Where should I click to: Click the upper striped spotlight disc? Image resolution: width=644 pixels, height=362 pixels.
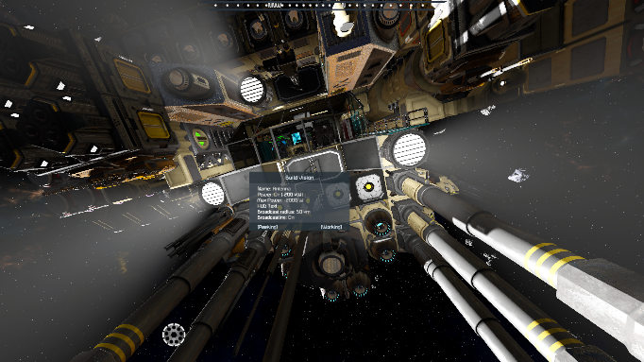[252, 90]
